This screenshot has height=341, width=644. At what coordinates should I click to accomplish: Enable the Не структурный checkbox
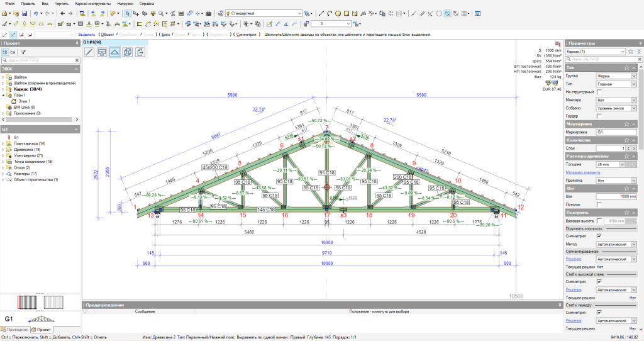599,92
